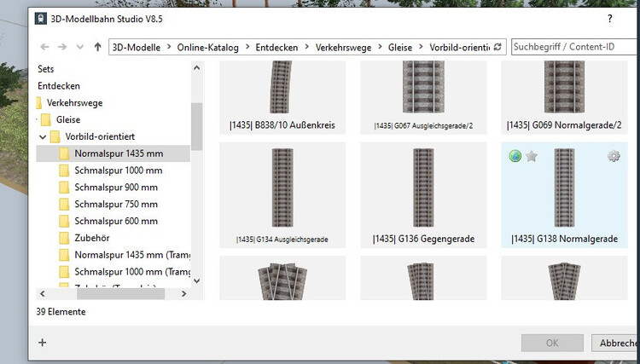Select the G134 Ausgleichsgerade track
The width and height of the screenshot is (640, 364).
click(x=282, y=195)
